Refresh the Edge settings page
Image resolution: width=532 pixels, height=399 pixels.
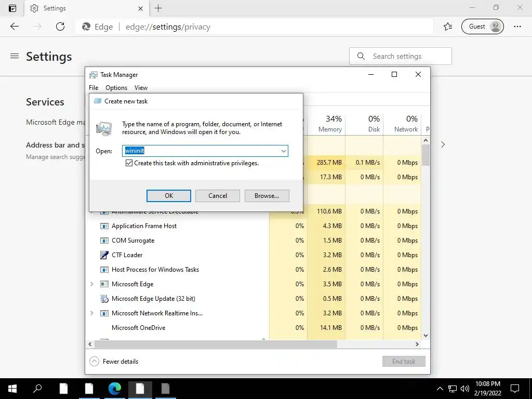click(x=60, y=26)
